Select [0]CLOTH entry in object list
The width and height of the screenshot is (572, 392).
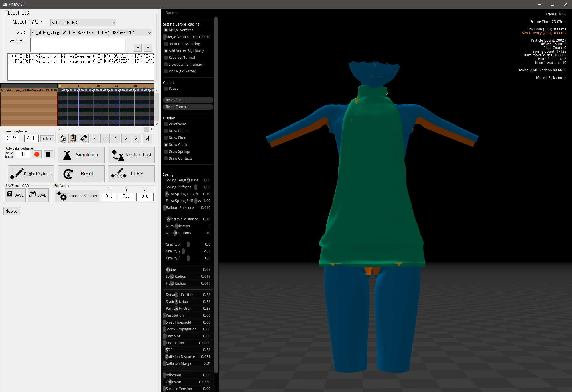81,56
